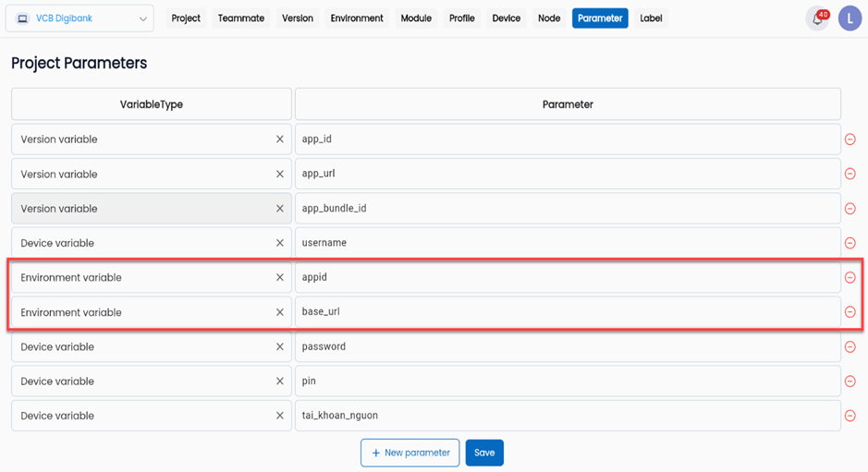Screen dimensions: 868x472
Task: Open variable type dropdown for app_bundle_id
Action: (139, 209)
